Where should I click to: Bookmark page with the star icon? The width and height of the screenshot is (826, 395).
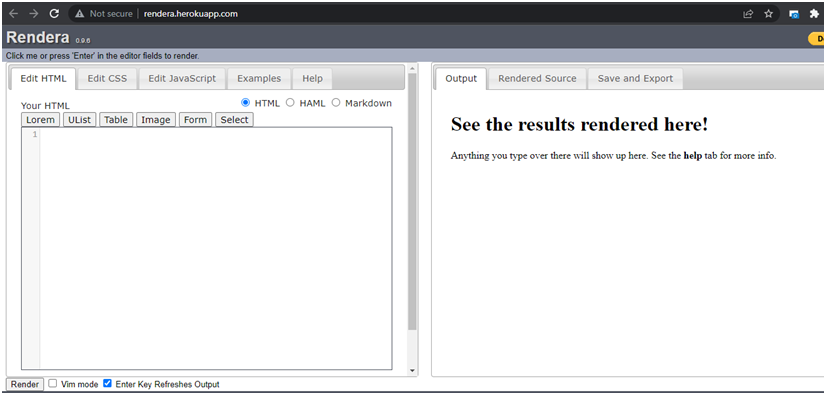point(768,14)
